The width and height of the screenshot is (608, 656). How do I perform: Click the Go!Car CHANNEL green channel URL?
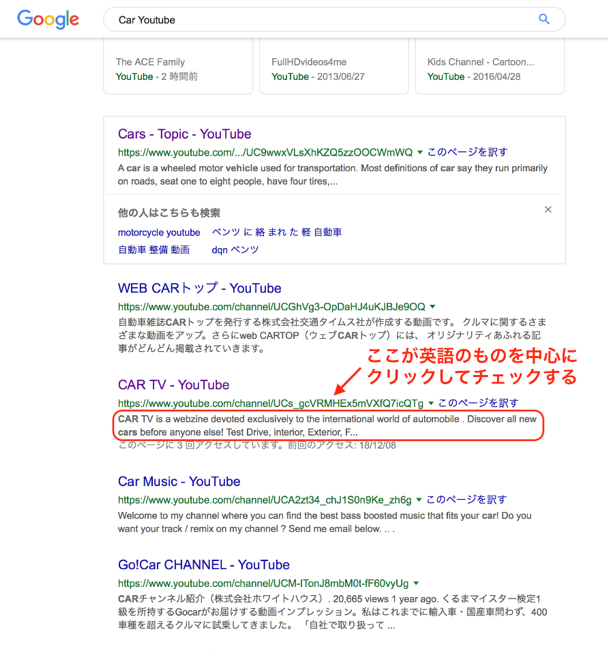263,584
